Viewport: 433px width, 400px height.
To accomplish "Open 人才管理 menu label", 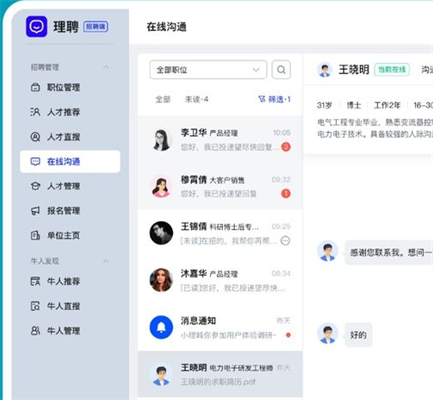I will [63, 186].
